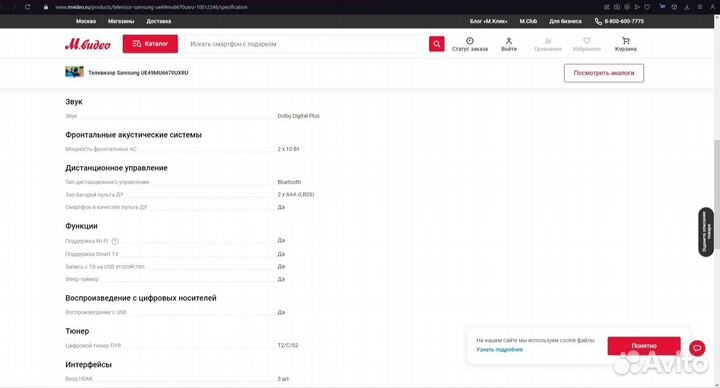The width and height of the screenshot is (720, 388).
Task: Click the blue shopping cart extension icon
Action: (662, 6)
